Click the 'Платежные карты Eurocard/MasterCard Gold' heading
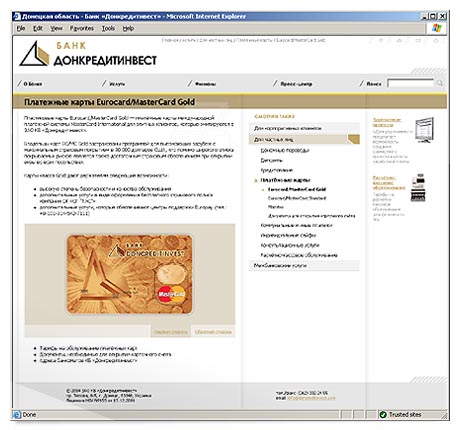This screenshot has height=430, width=460. (109, 102)
